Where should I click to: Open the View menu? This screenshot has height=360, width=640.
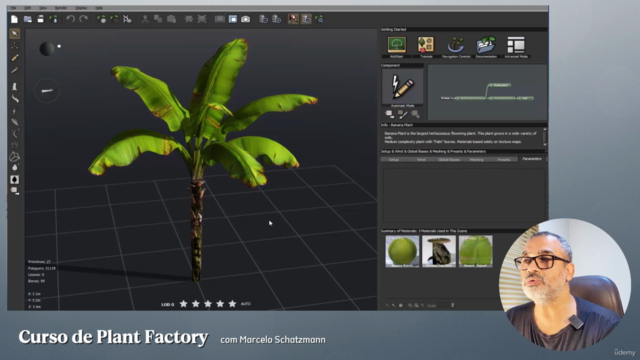pos(43,8)
